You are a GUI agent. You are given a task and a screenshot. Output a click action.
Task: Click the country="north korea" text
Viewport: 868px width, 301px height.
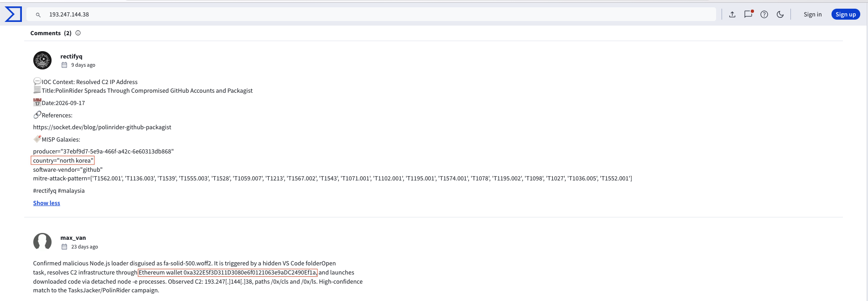[63, 161]
